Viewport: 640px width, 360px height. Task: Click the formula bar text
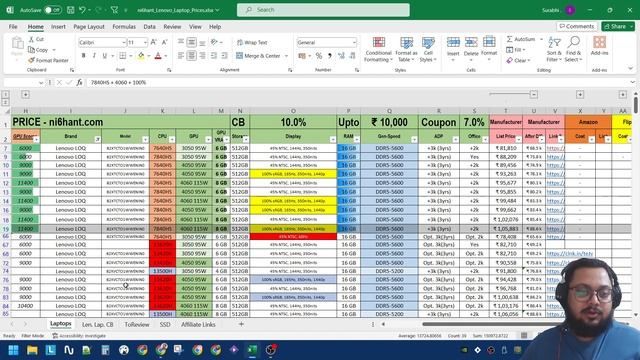(x=118, y=82)
